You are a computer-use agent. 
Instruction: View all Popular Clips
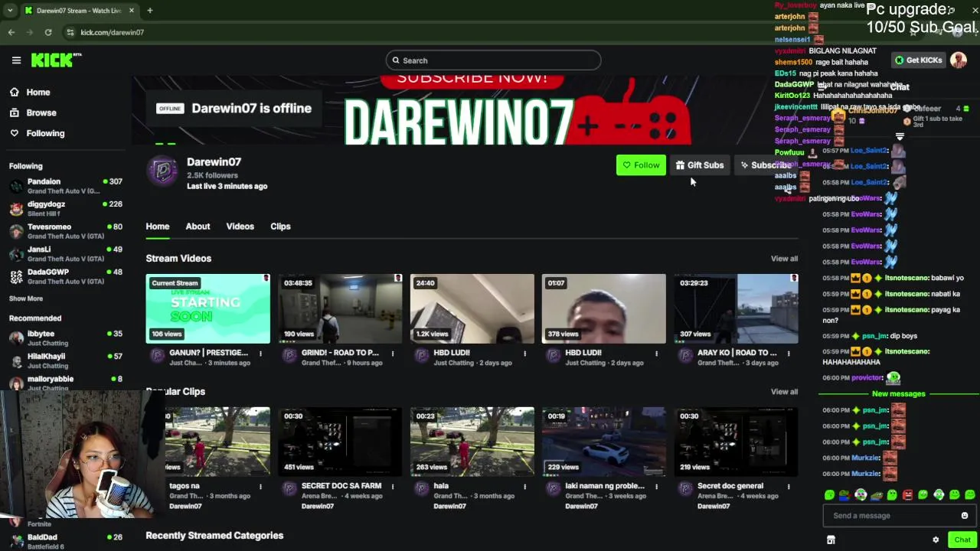tap(784, 392)
